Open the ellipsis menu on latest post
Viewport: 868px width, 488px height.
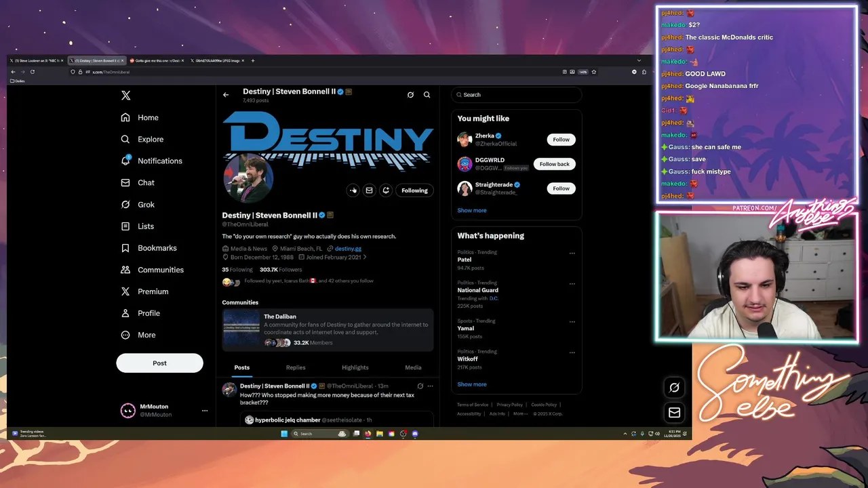coord(430,386)
